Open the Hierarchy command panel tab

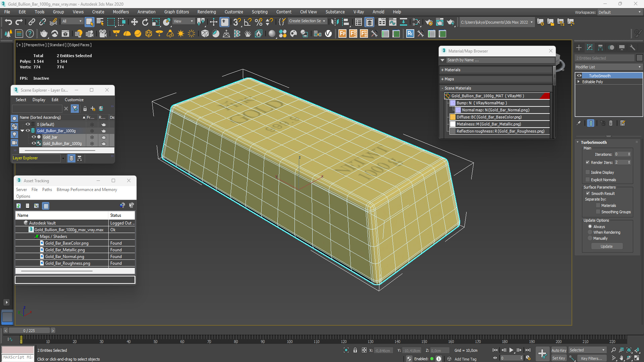pyautogui.click(x=600, y=48)
